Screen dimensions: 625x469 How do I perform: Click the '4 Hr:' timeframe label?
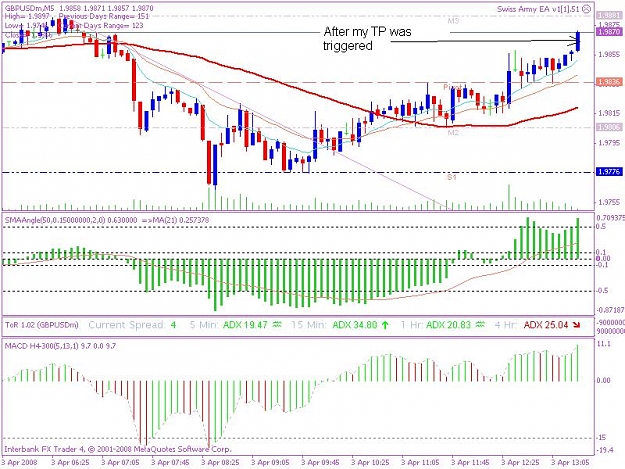tap(505, 325)
